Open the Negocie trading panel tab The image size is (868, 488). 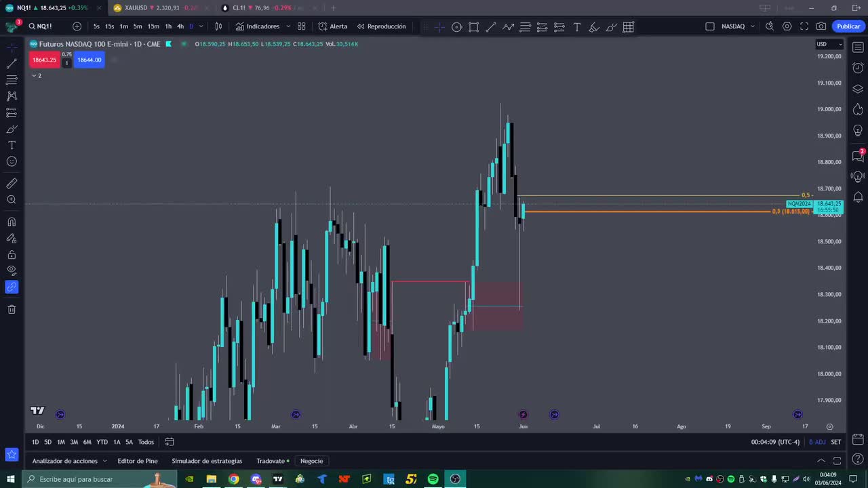point(312,461)
